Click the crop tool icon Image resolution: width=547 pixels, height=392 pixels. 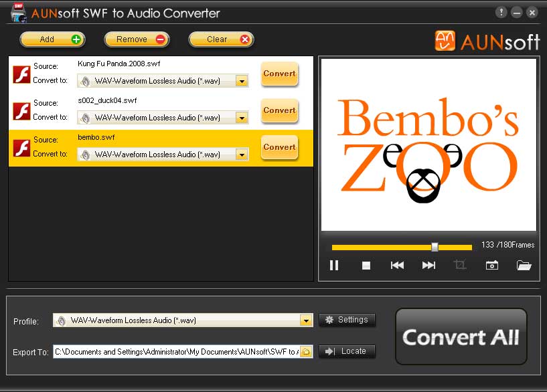[460, 265]
